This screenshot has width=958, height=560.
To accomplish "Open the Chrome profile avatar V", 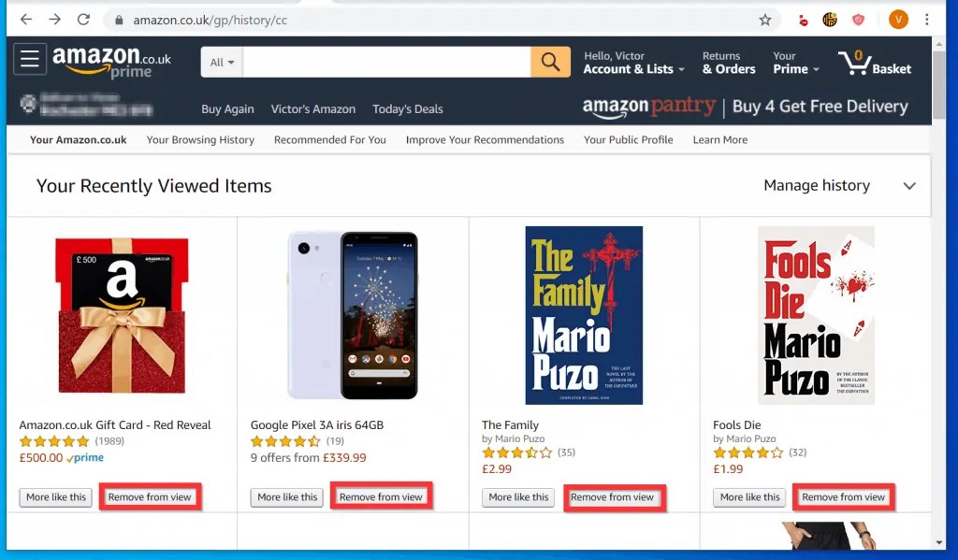I will pos(898,19).
